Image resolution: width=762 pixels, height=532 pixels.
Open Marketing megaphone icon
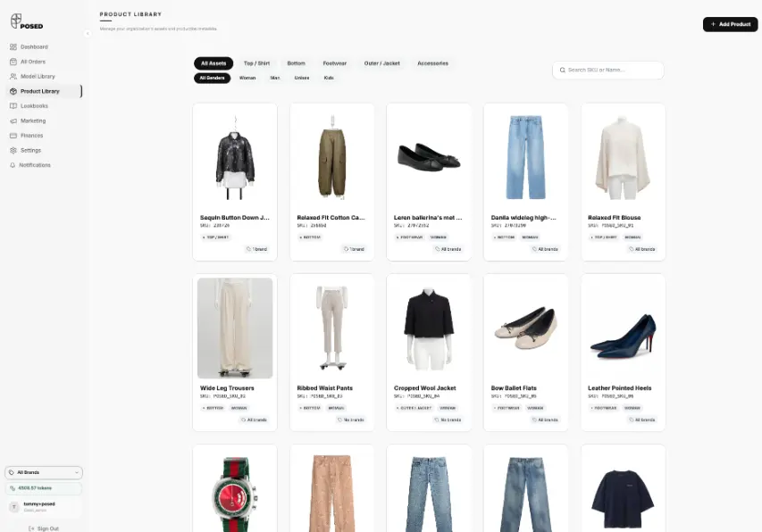(13, 121)
